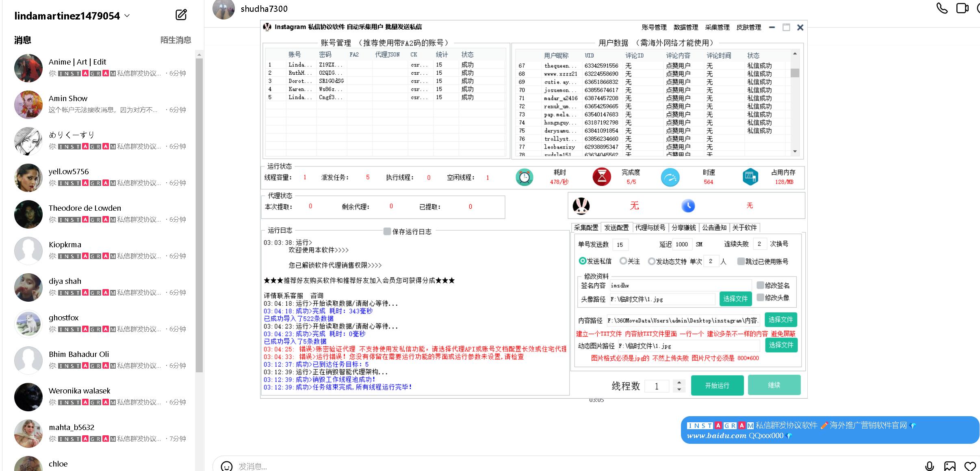Click the blue speedometer 时速 icon
This screenshot has width=980, height=471.
[670, 177]
